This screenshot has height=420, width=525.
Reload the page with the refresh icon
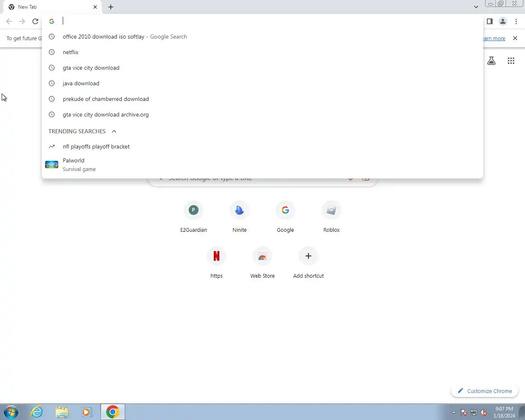tap(35, 21)
